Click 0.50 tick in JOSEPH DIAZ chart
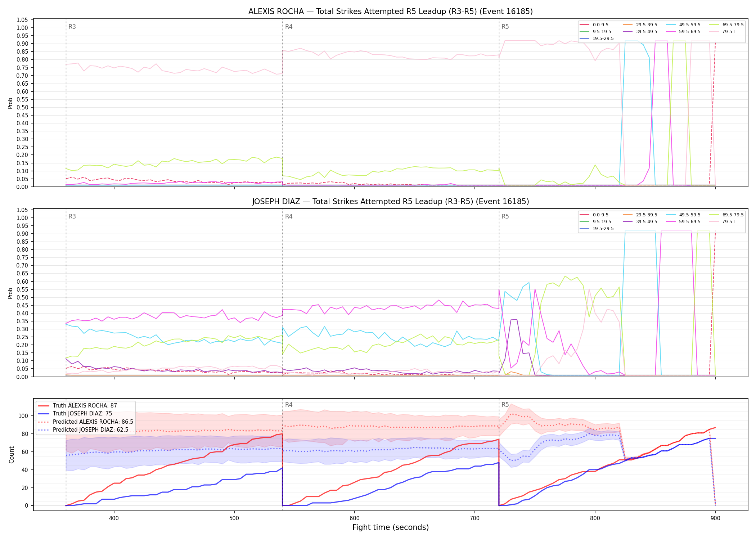Screen dimensions: 756x540 [22, 297]
